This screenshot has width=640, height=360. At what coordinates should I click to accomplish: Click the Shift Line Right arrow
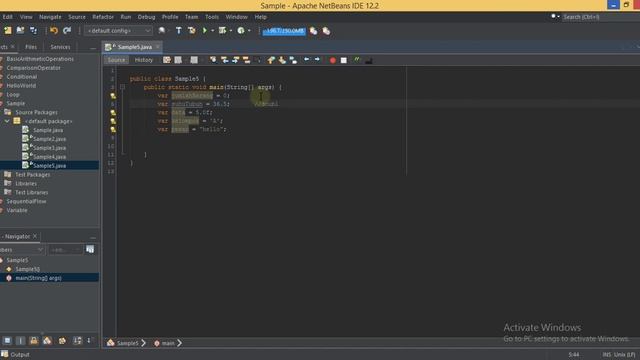click(317, 60)
